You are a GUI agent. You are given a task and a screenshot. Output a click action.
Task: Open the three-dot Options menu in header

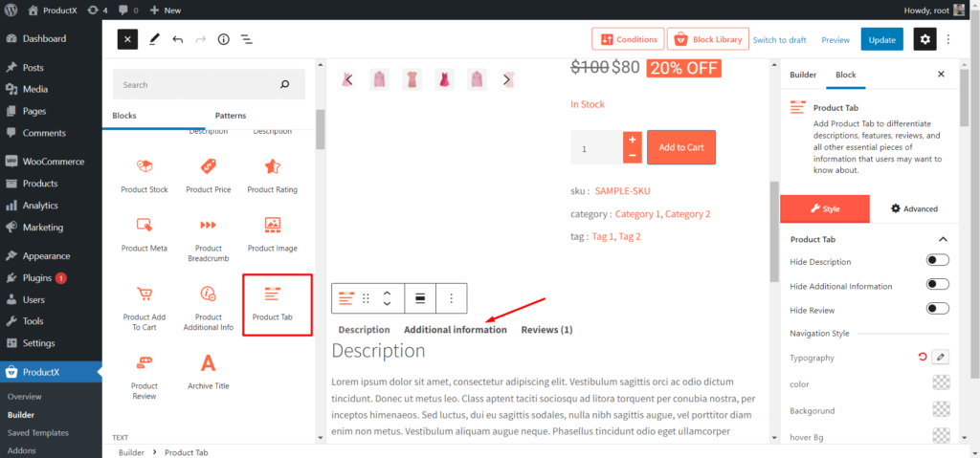coord(948,39)
